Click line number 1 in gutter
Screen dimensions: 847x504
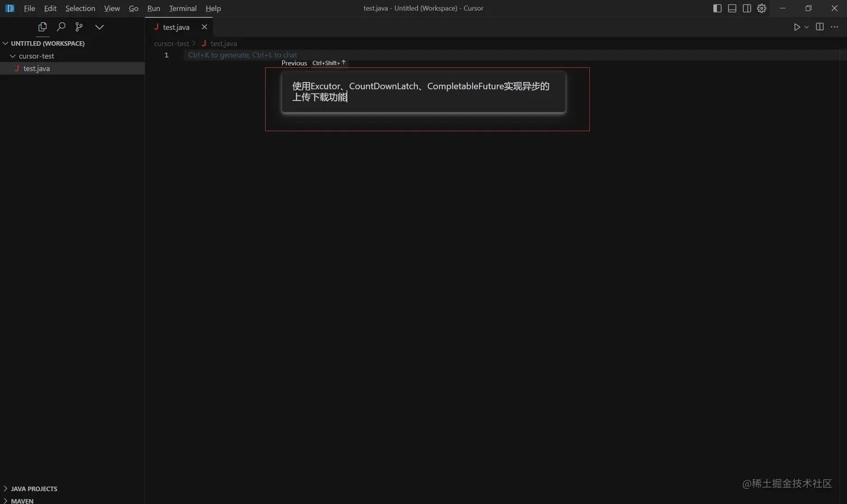[166, 55]
